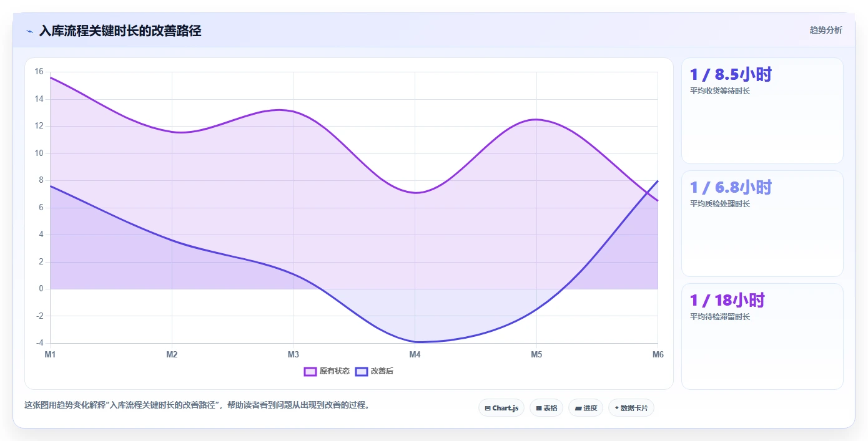Click the 改善后 line's lowest point at M4

pyautogui.click(x=415, y=342)
